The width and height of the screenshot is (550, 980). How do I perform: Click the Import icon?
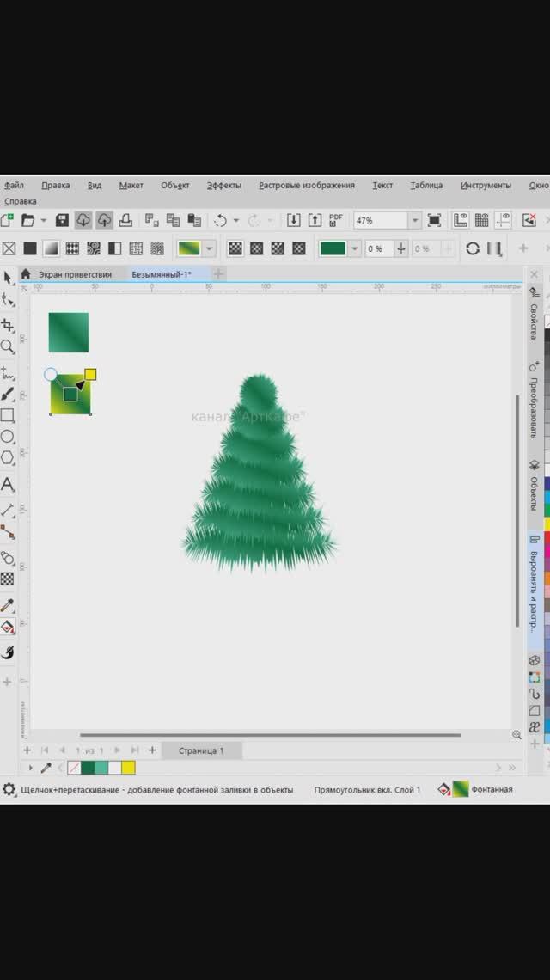point(293,220)
